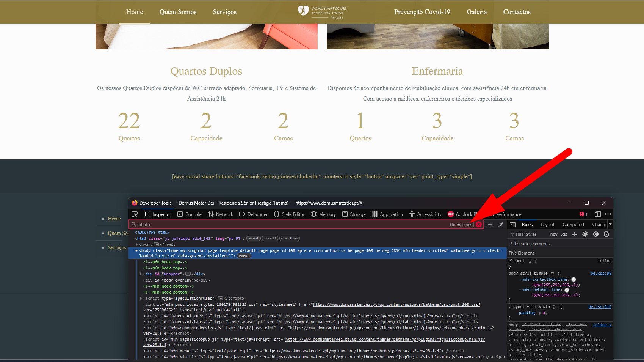Switch to the Console tab
The width and height of the screenshot is (644, 362).
[190, 214]
